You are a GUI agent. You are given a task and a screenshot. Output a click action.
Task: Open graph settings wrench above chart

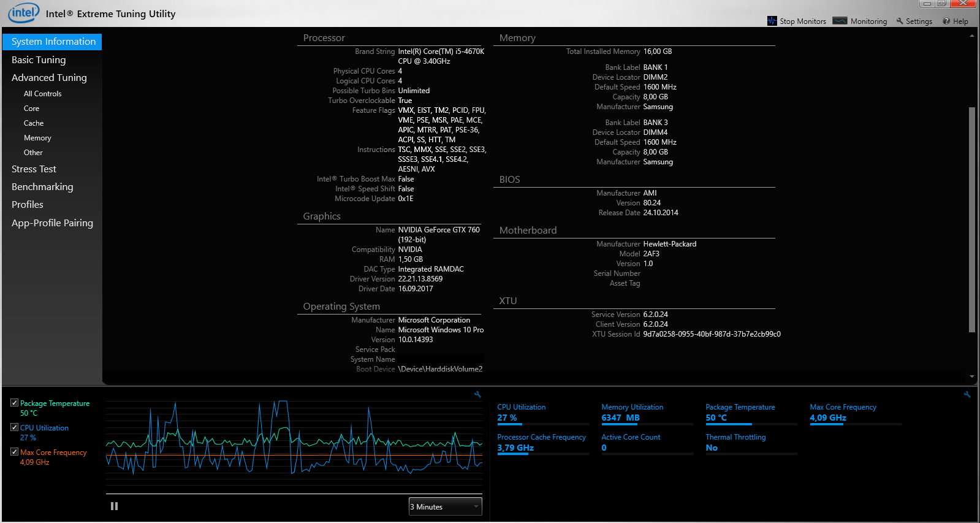(x=477, y=394)
